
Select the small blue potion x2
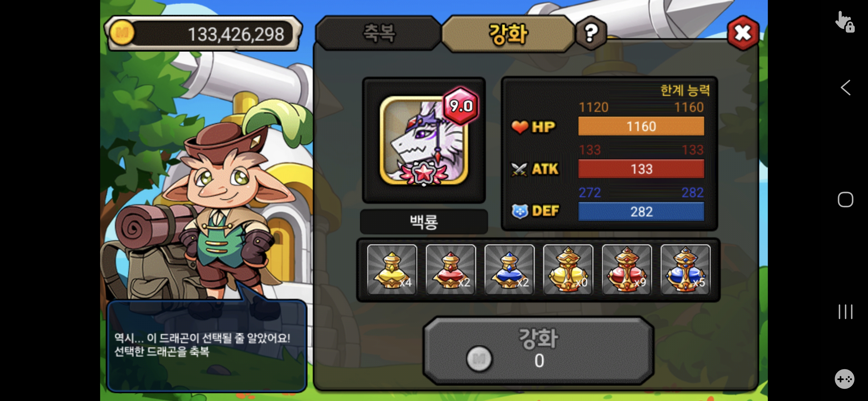pos(509,270)
